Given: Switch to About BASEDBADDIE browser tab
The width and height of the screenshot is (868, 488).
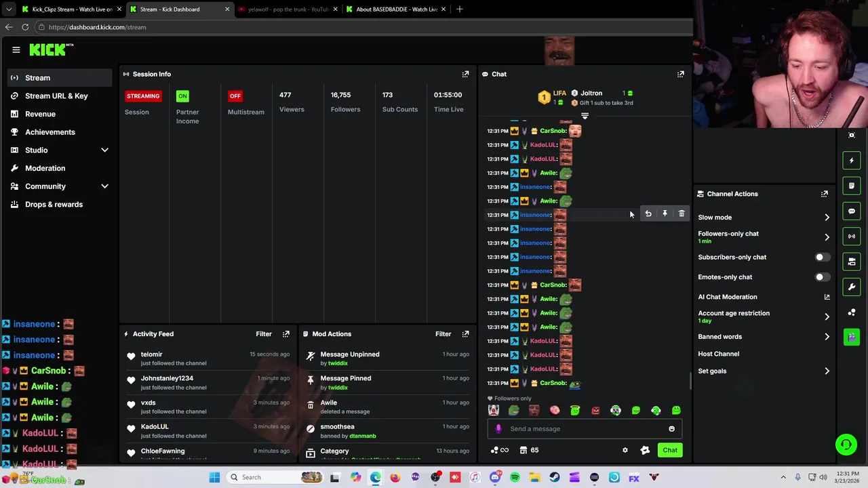Looking at the screenshot, I should [396, 9].
